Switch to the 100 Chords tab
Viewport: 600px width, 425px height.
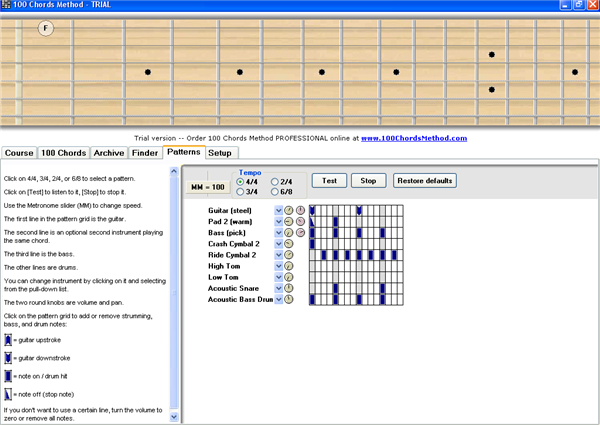(x=63, y=153)
